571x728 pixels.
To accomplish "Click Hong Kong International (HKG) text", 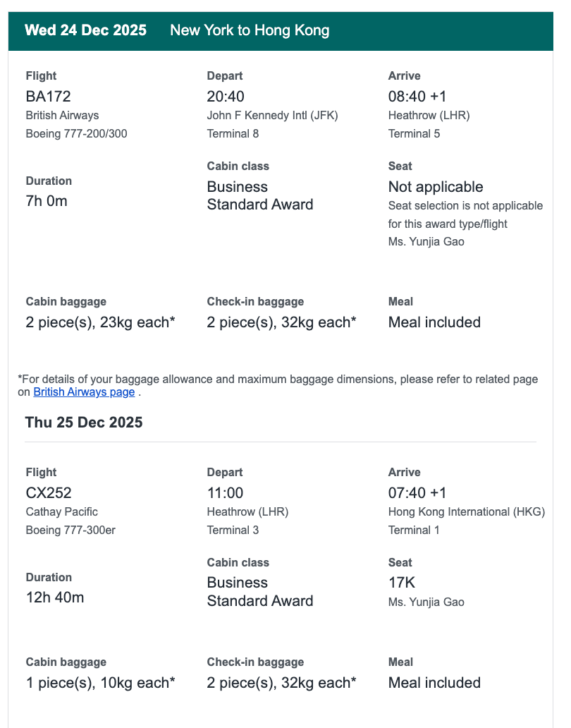I will click(467, 511).
